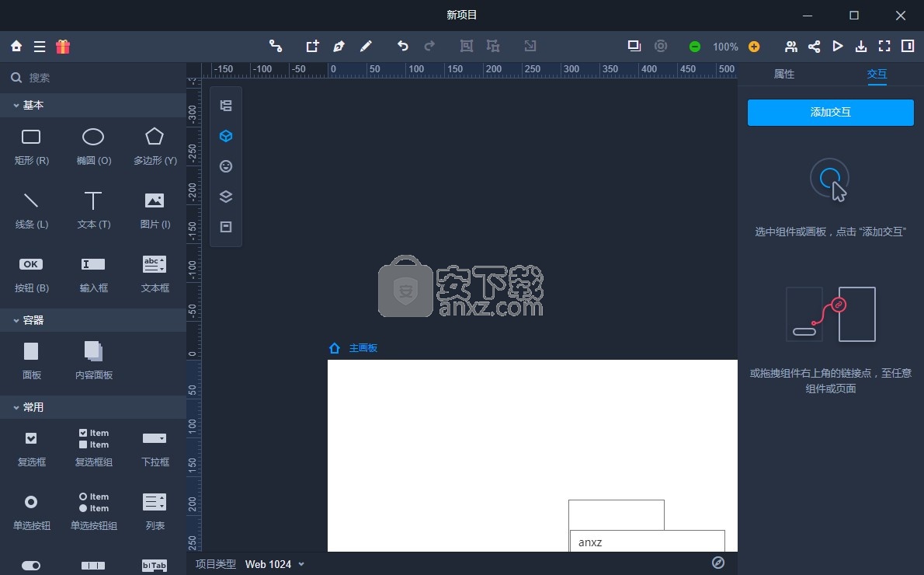Viewport: 924px width, 575px height.
Task: Open team collaboration people icon
Action: (x=790, y=46)
